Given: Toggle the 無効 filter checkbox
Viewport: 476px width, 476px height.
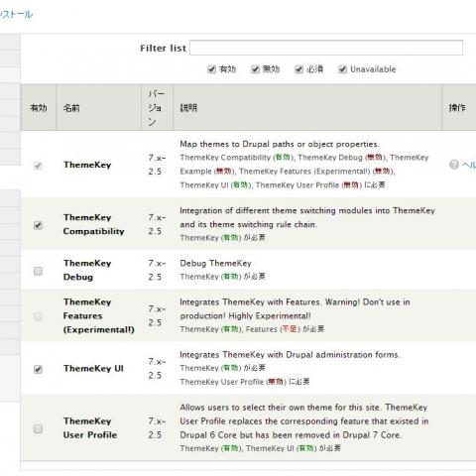Looking at the screenshot, I should [x=255, y=69].
